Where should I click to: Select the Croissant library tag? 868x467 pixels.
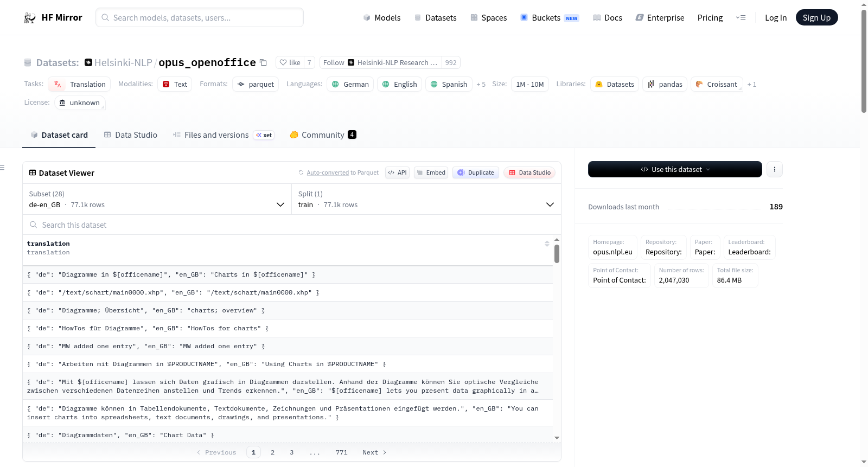click(x=717, y=84)
